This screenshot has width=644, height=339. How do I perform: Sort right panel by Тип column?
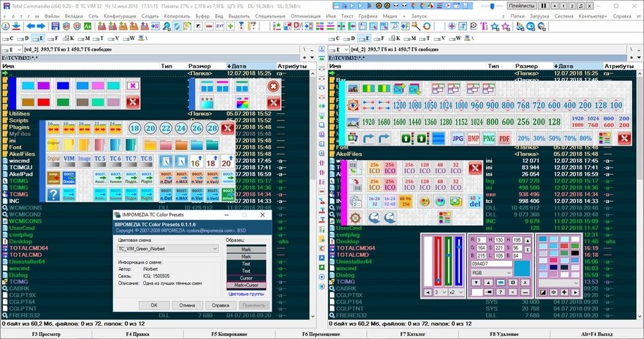click(x=493, y=66)
